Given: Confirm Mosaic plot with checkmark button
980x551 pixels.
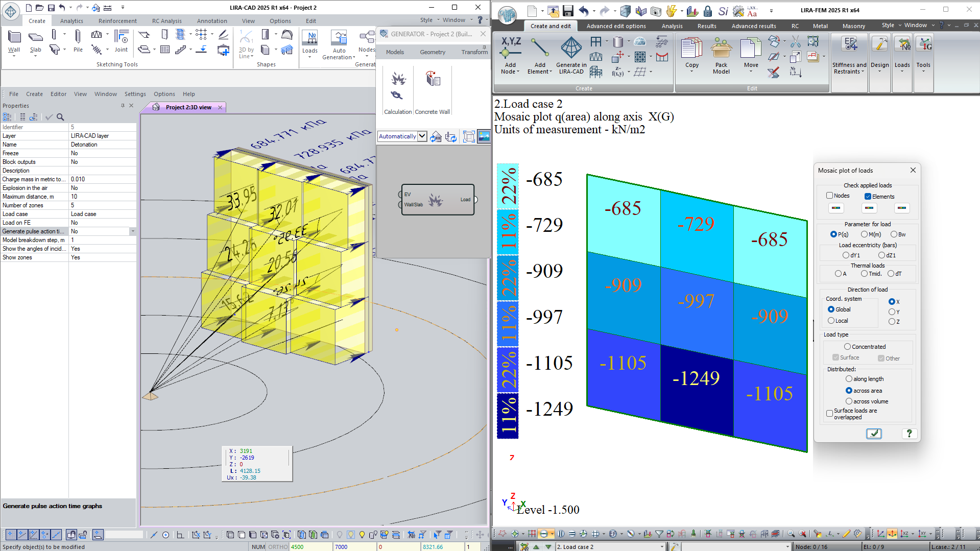Looking at the screenshot, I should [x=874, y=434].
